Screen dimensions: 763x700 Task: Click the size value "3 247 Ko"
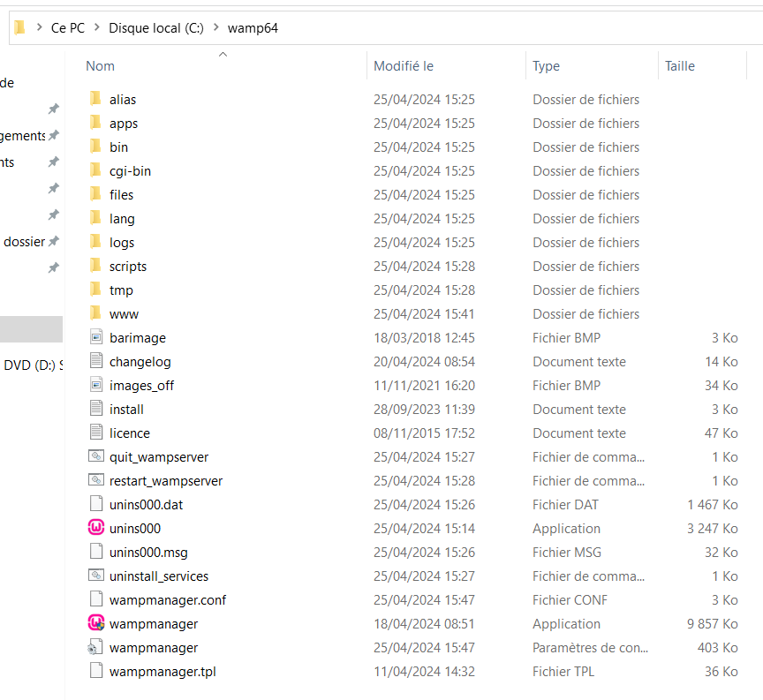[713, 528]
